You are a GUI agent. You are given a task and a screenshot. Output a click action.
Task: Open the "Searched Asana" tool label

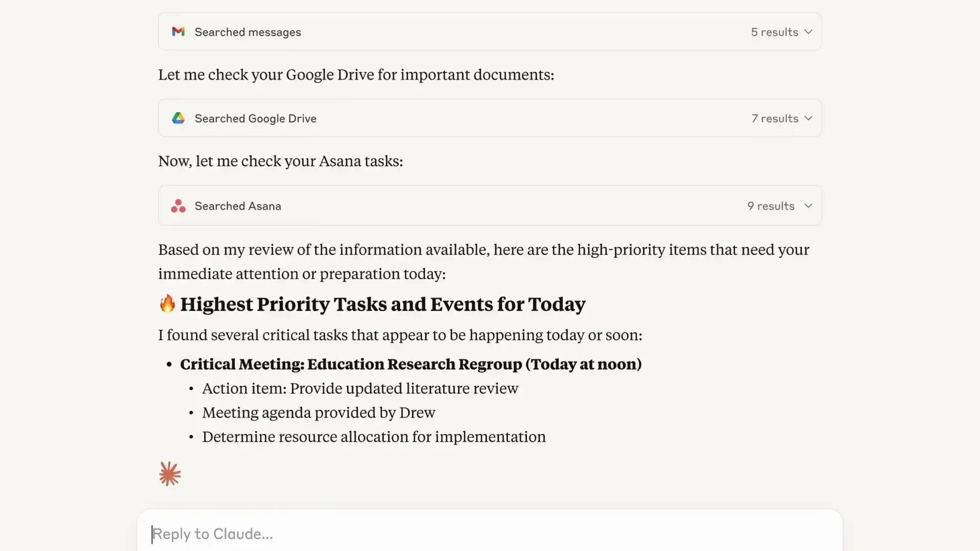[238, 206]
